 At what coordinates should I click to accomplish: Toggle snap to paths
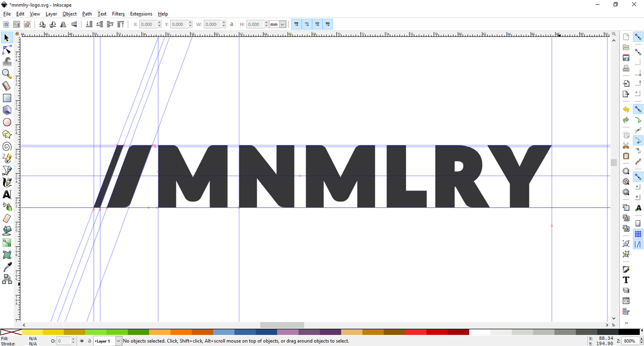pyautogui.click(x=638, y=120)
